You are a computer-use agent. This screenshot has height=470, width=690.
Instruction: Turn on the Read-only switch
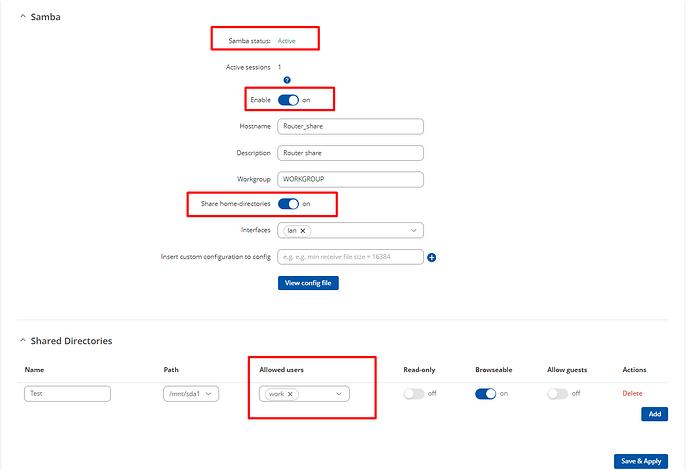(x=414, y=393)
